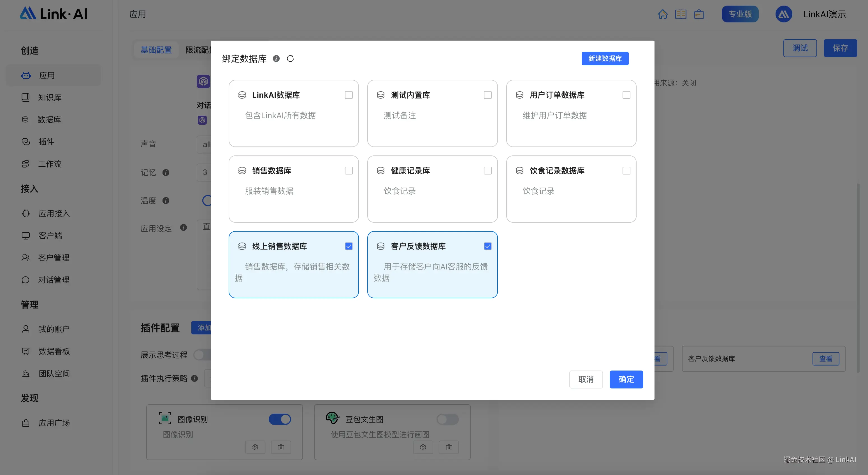Click the 应用接入 sidebar icon
The image size is (868, 475).
pos(26,213)
